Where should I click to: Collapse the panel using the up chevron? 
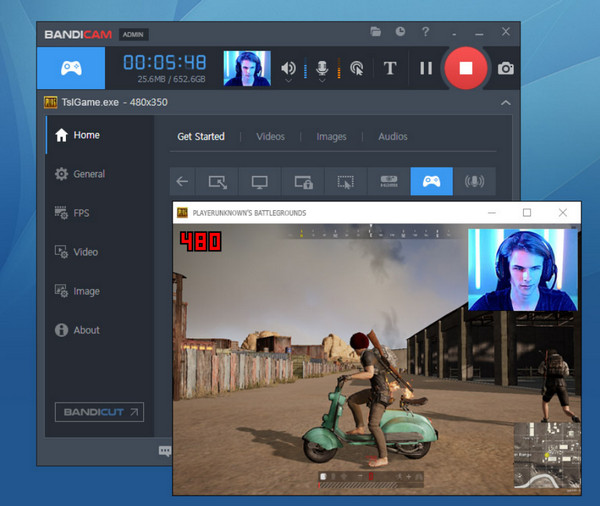[505, 103]
